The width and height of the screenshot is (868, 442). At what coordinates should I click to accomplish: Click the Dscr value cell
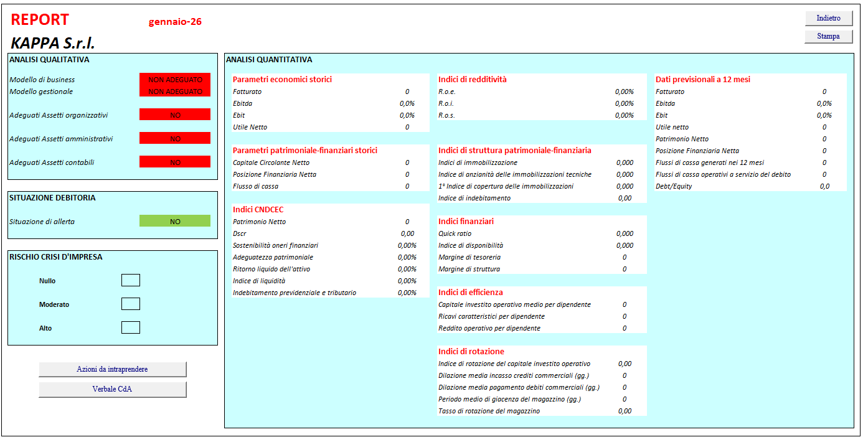(x=407, y=233)
